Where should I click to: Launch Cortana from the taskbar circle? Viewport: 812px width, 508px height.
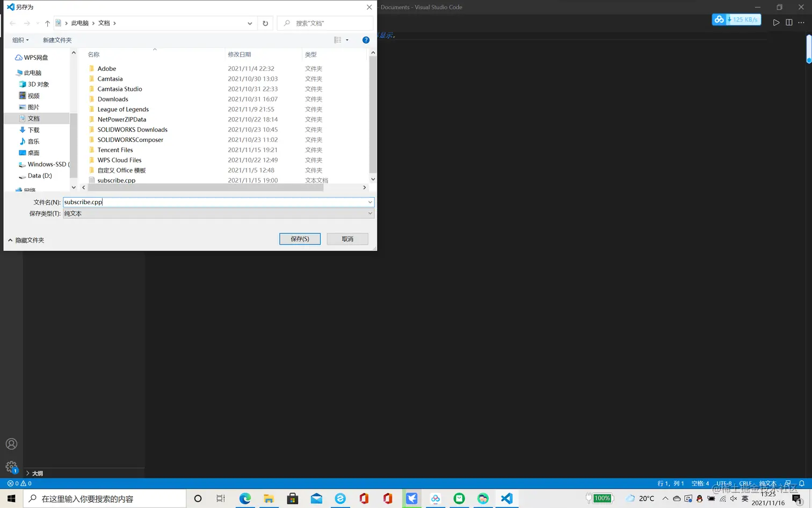[x=198, y=499]
